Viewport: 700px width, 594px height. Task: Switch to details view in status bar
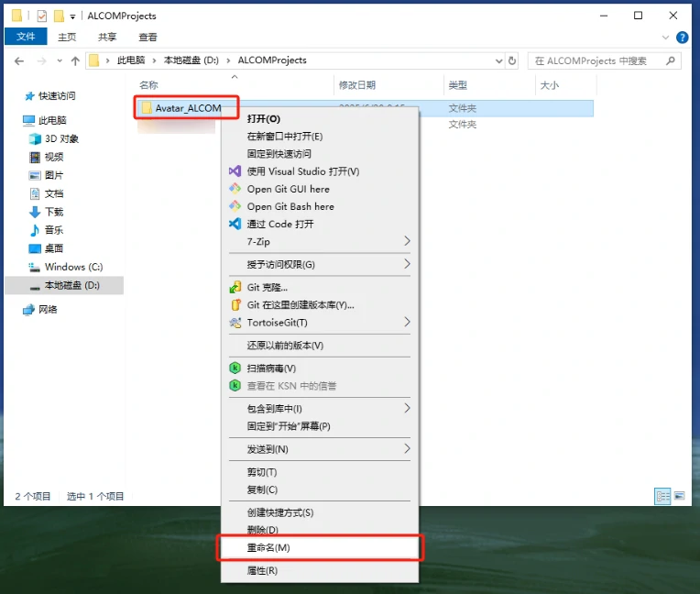coord(662,496)
